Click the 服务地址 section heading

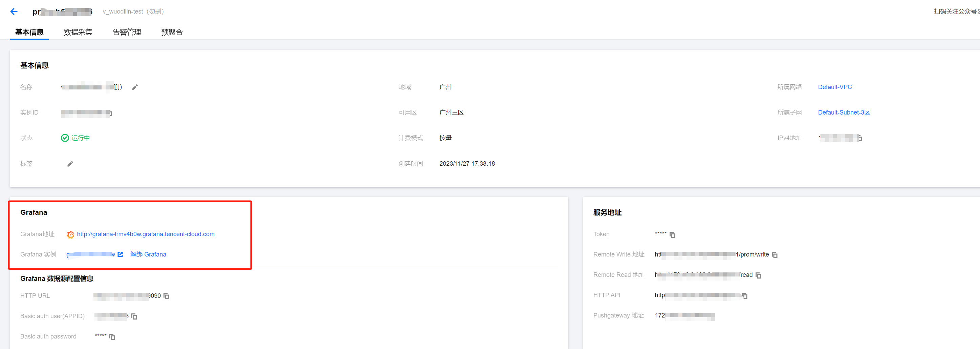click(x=607, y=212)
